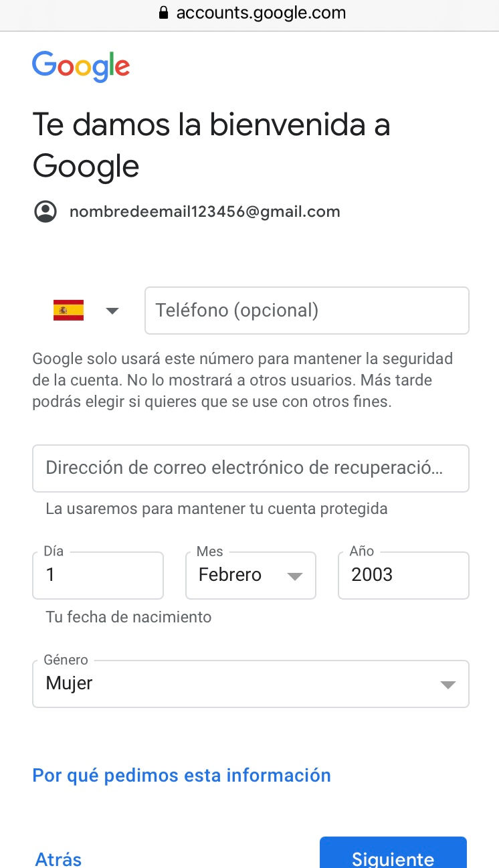Open the Género dropdown arrow

pyautogui.click(x=447, y=685)
